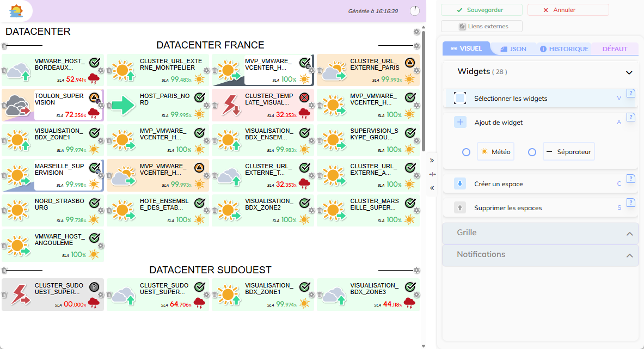Click the Créer un espace down-arrow icon
Image resolution: width=644 pixels, height=349 pixels.
[461, 184]
